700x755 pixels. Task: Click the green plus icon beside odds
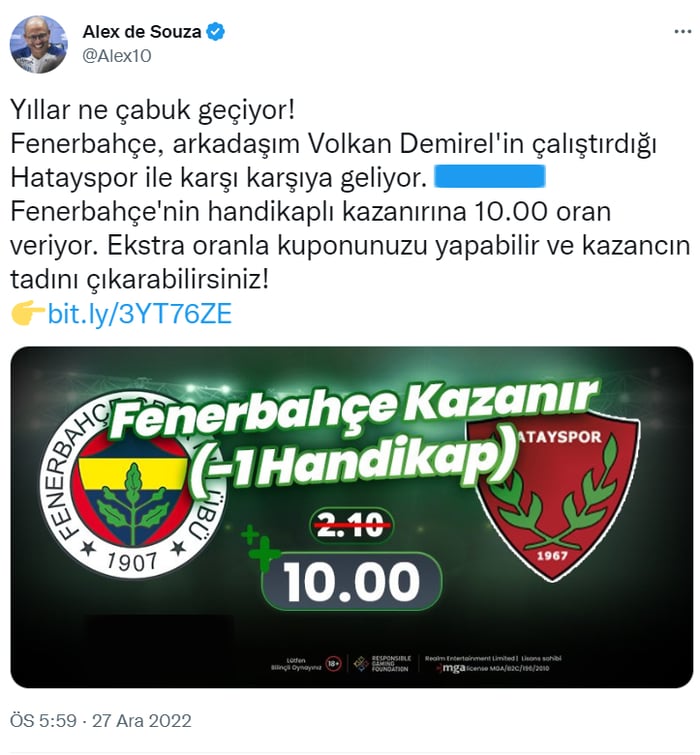click(260, 548)
